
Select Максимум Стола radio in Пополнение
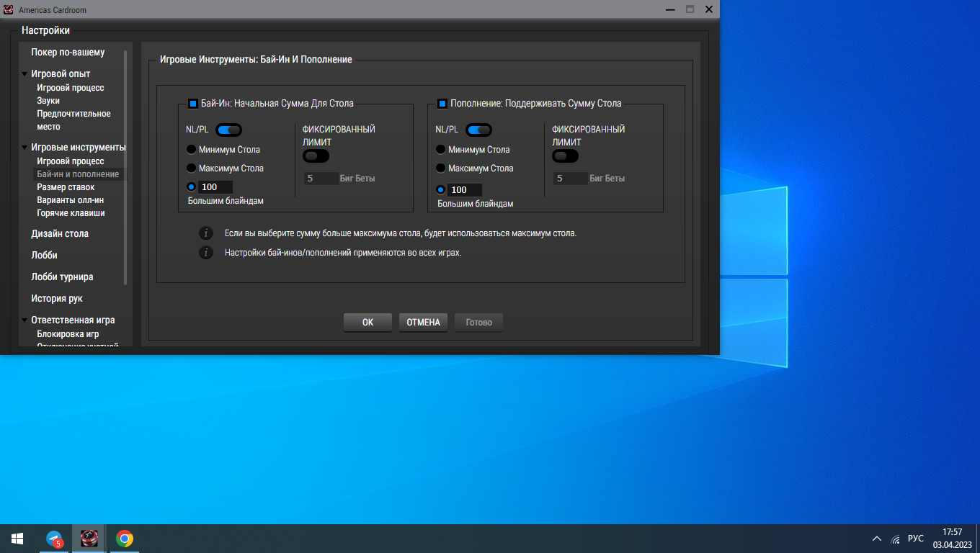440,168
